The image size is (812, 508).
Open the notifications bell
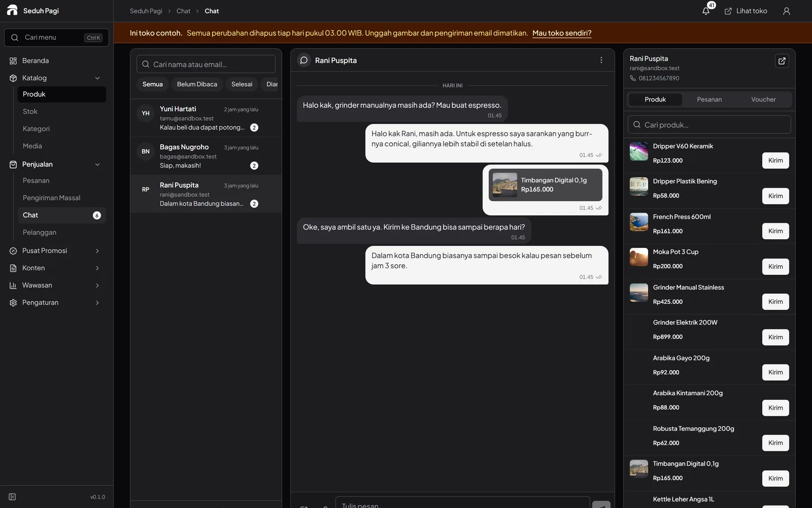point(705,11)
